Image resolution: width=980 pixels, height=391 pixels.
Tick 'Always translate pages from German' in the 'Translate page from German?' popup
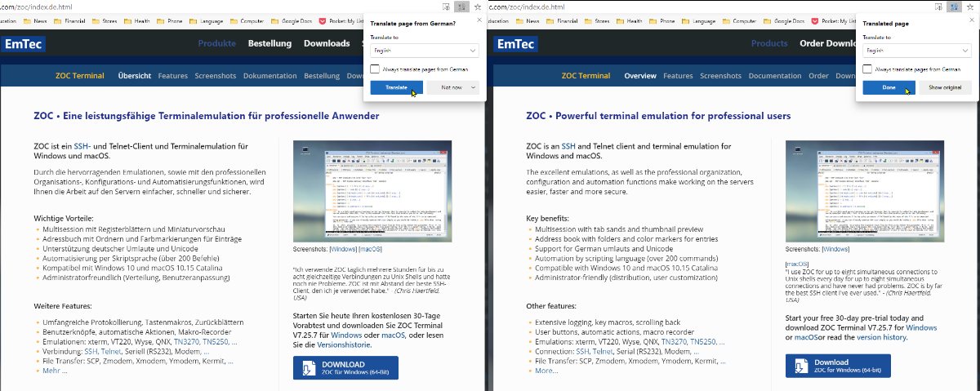[x=375, y=69]
